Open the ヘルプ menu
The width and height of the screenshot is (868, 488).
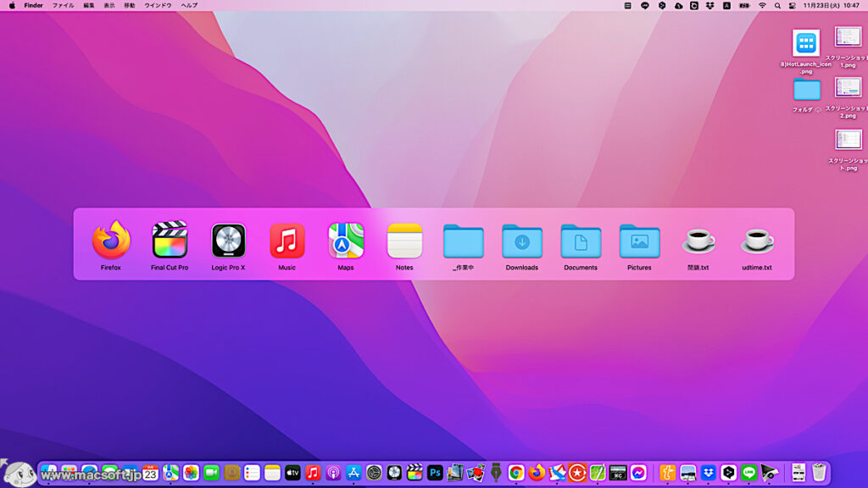pos(189,6)
